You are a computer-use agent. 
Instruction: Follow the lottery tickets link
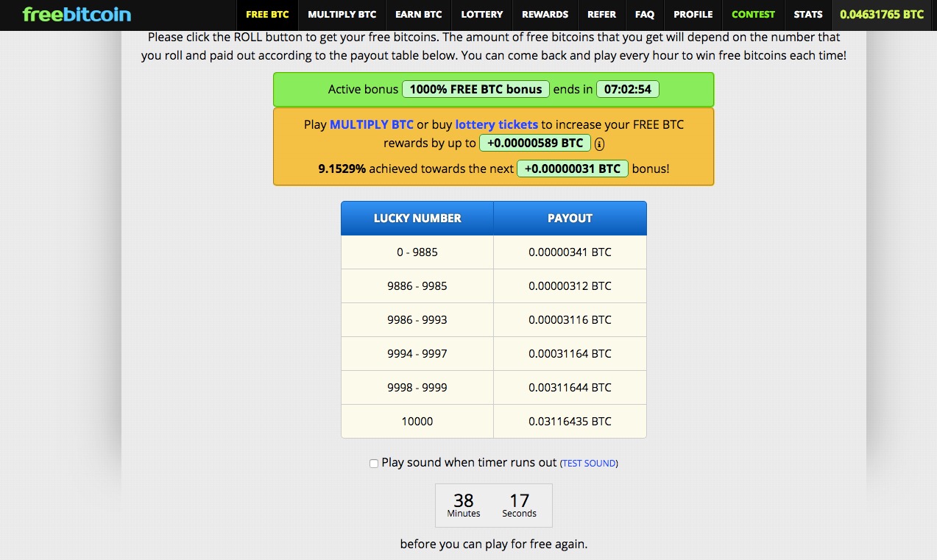click(497, 124)
